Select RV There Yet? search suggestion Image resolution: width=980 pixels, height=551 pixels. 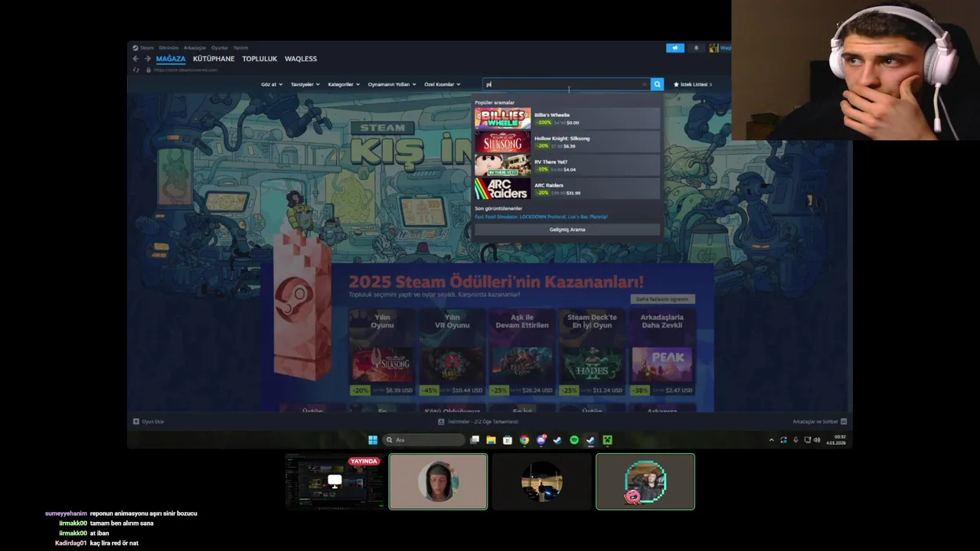tap(567, 165)
